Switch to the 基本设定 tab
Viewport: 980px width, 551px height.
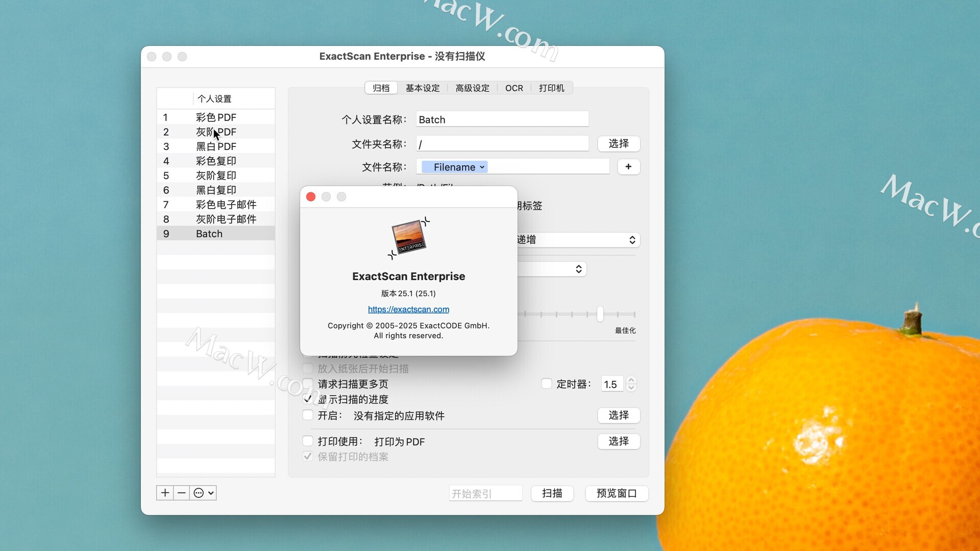423,88
